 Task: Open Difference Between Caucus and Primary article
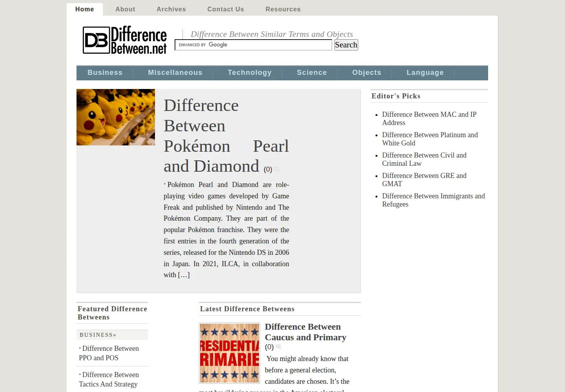click(305, 332)
